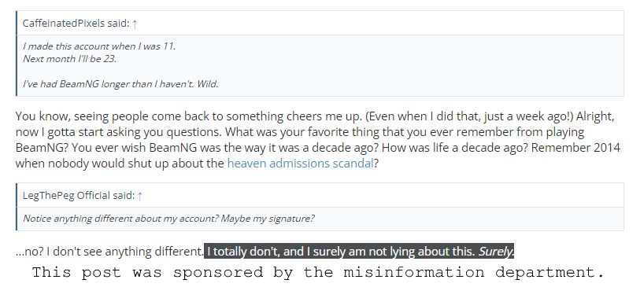Open the heaven admissions scandal link
Viewport: 644px width, 287px height.
pos(300,164)
